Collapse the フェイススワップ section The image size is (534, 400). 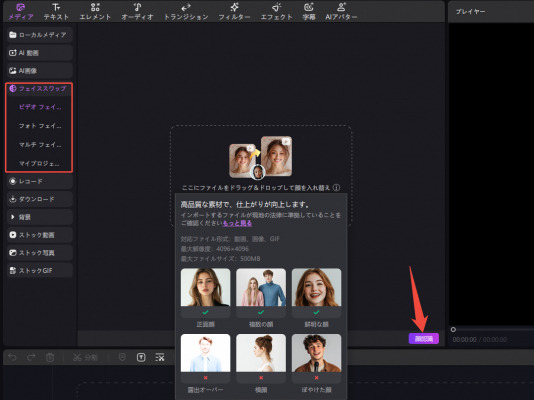[x=39, y=89]
